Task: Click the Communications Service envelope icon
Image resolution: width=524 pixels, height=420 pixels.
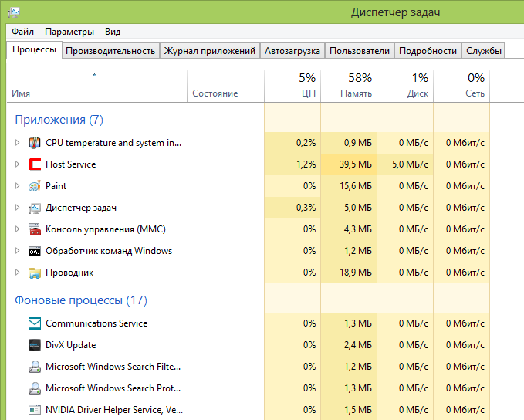Action: coord(35,323)
